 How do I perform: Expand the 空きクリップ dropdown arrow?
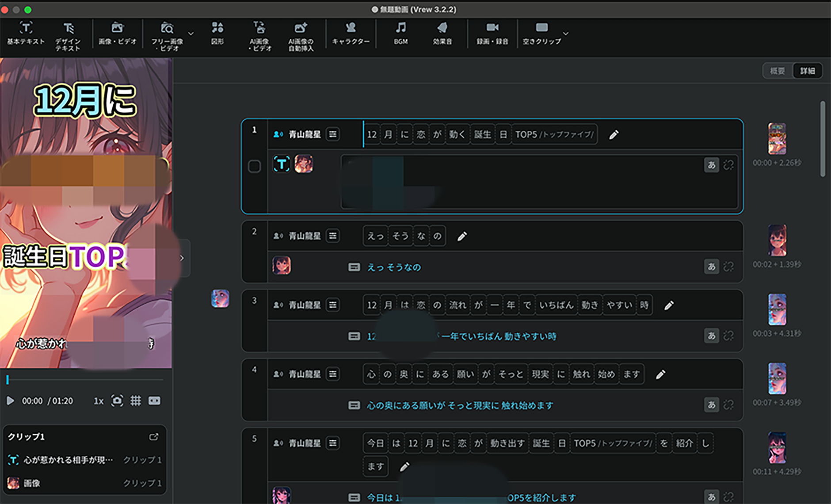tap(565, 34)
